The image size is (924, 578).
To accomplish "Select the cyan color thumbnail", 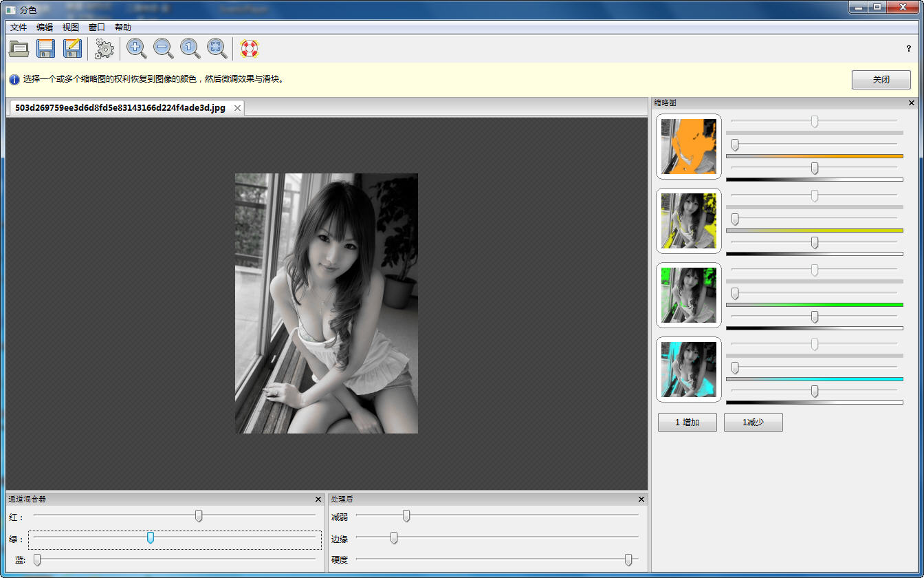I will click(689, 370).
